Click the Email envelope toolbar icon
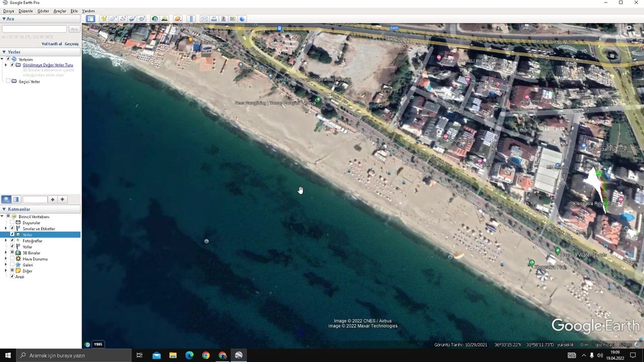 pos(204,19)
